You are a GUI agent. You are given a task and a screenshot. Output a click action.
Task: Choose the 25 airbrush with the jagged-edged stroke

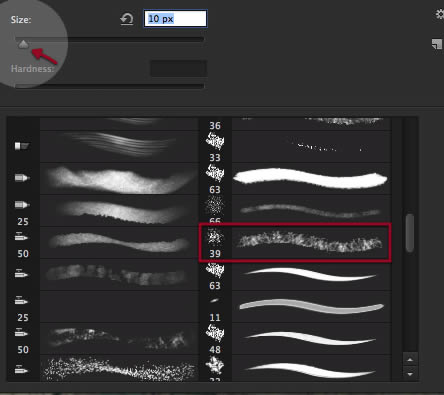click(103, 210)
